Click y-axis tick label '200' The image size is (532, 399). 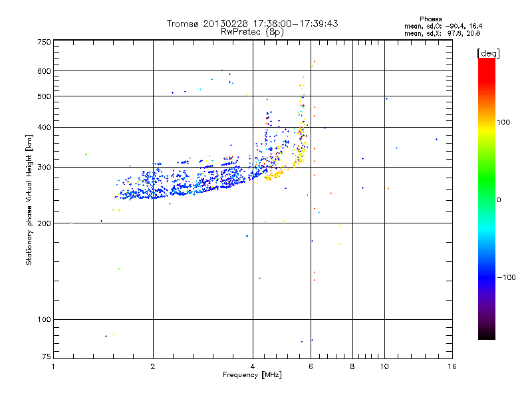(44, 223)
